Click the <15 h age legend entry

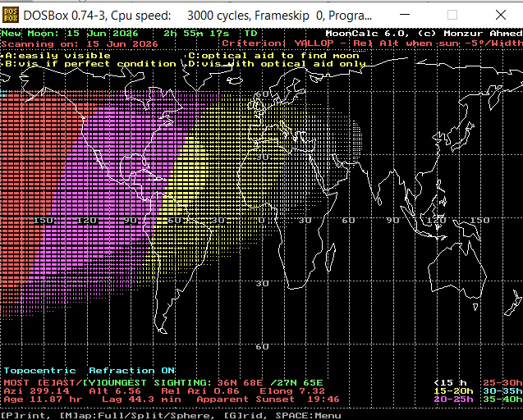coord(450,383)
